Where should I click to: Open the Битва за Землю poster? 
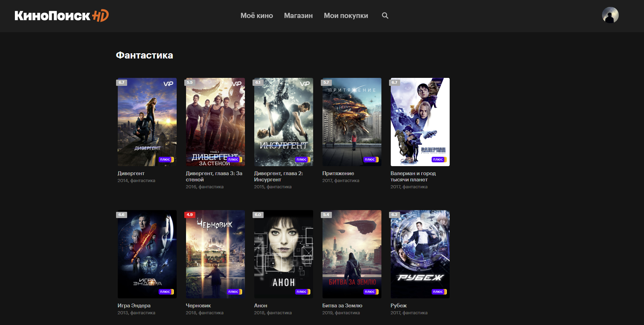click(352, 254)
